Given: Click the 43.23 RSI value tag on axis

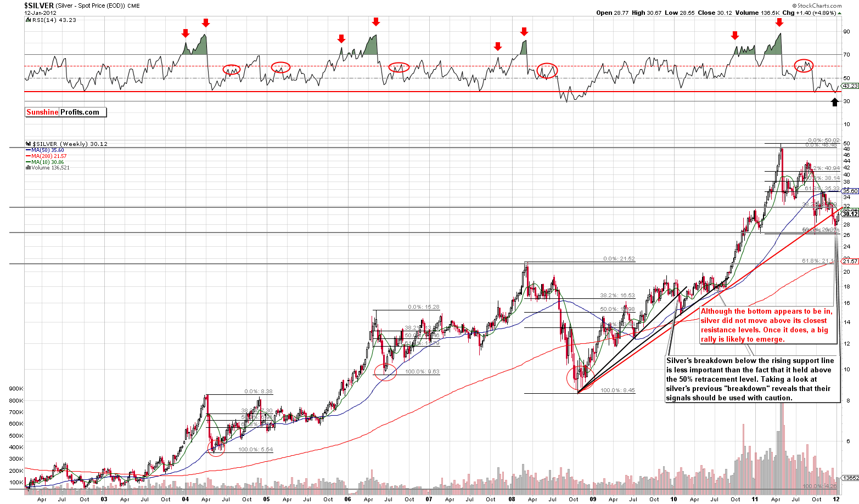Looking at the screenshot, I should (x=850, y=86).
